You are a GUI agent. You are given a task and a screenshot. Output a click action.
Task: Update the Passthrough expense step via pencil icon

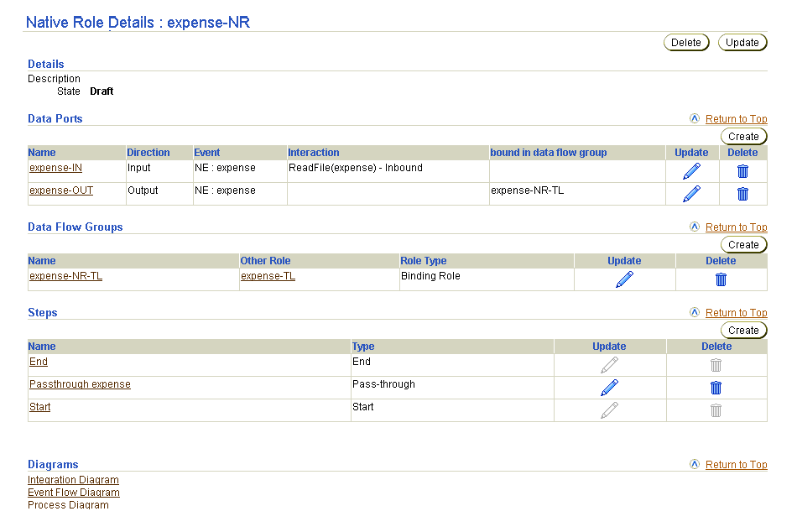coord(609,388)
